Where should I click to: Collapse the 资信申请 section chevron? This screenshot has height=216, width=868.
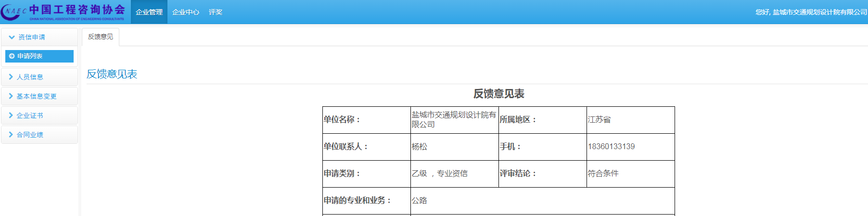point(12,37)
